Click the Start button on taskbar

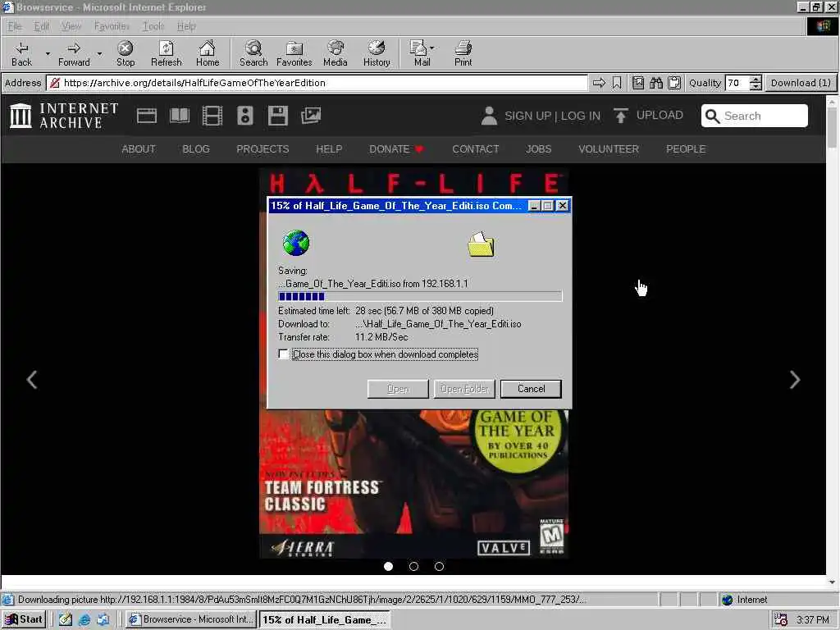[24, 619]
